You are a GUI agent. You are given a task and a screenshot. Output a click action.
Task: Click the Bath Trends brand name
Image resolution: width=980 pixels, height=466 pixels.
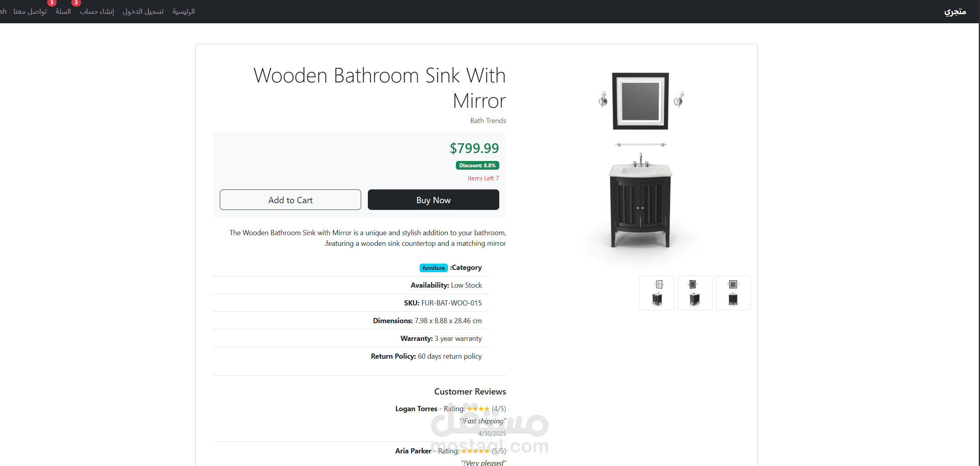[488, 121]
